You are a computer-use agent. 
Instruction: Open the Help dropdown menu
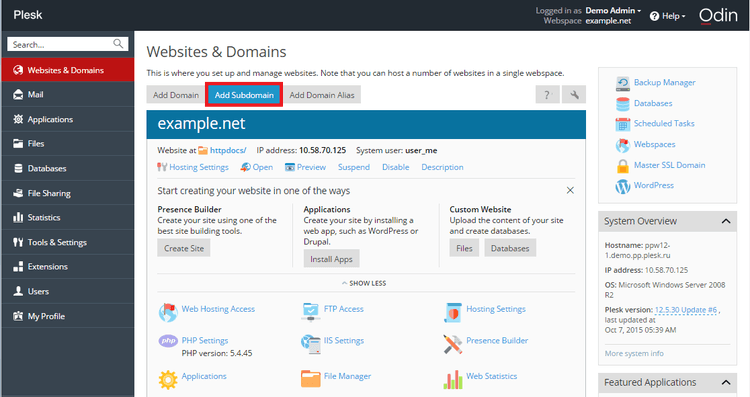click(667, 16)
